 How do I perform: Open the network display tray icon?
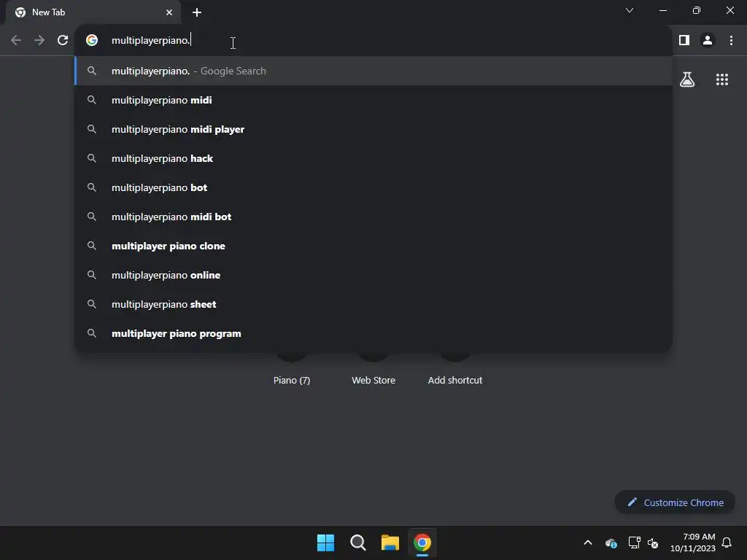click(634, 542)
